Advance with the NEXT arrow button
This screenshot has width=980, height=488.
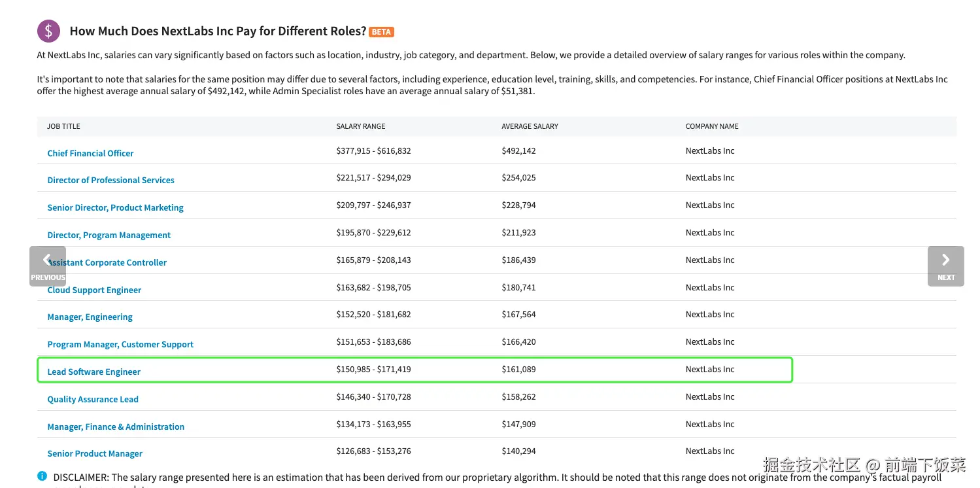[x=945, y=266]
